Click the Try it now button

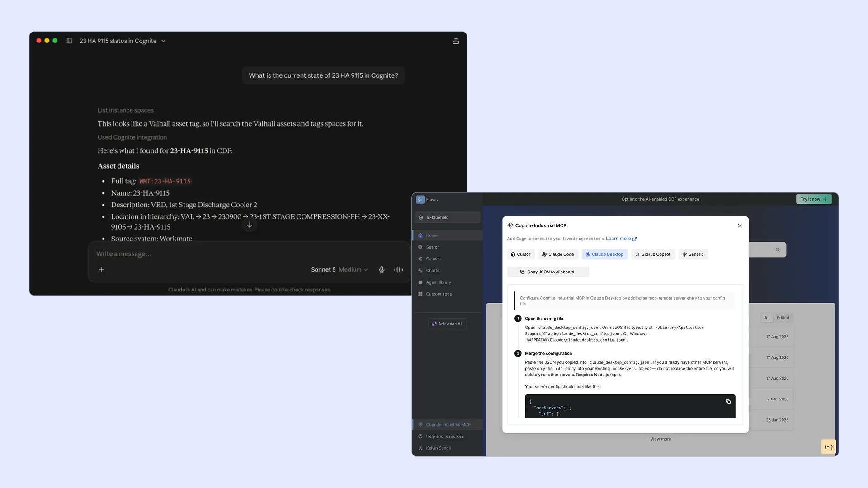[813, 199]
